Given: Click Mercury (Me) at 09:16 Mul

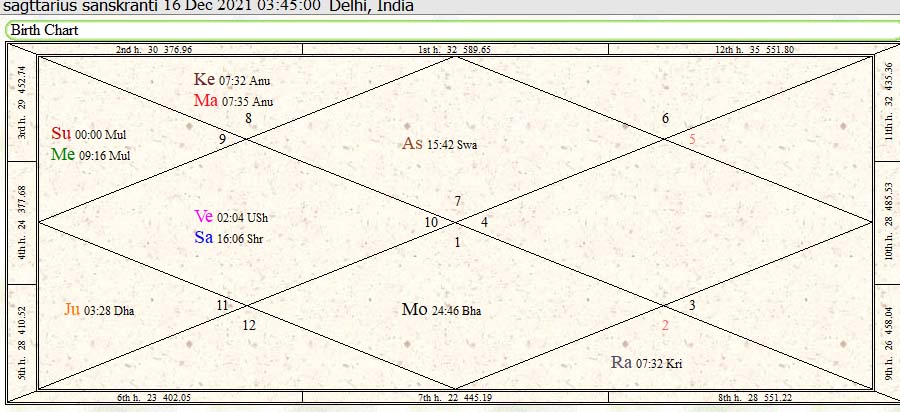Looking at the screenshot, I should 90,155.
